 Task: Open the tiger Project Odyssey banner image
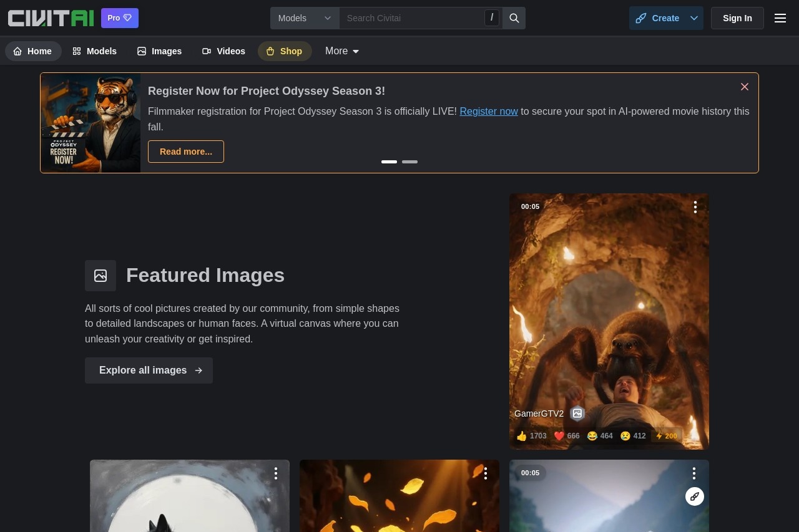91,123
